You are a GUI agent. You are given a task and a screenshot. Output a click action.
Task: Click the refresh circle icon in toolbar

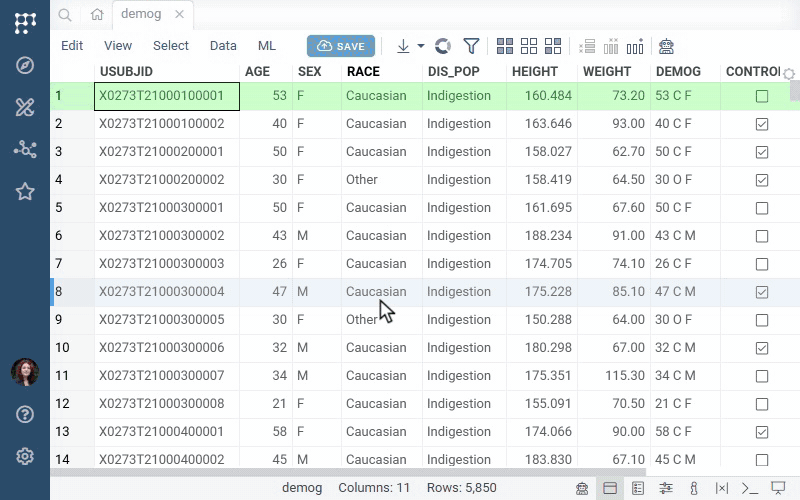[443, 46]
